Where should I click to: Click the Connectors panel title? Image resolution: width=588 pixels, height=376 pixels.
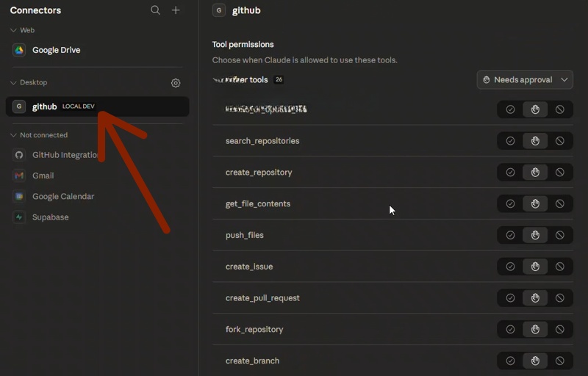[35, 10]
